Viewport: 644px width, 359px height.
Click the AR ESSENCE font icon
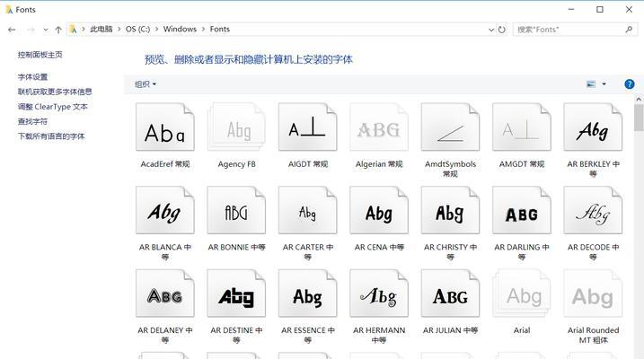click(307, 293)
